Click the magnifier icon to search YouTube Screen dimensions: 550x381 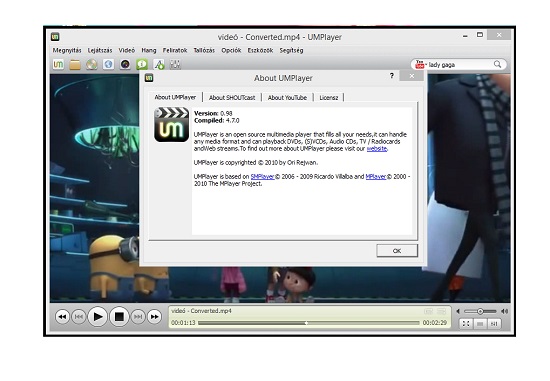[x=497, y=64]
